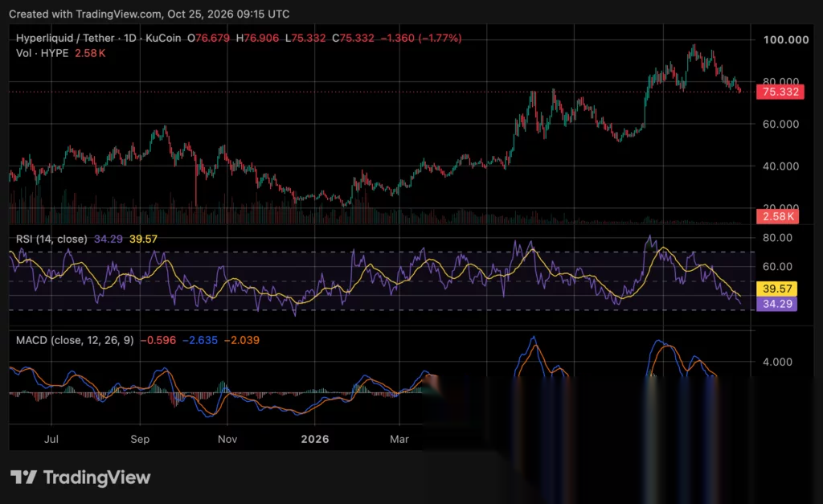823x504 pixels.
Task: Click the -1.360 (-1.77%) change value
Action: coord(421,39)
